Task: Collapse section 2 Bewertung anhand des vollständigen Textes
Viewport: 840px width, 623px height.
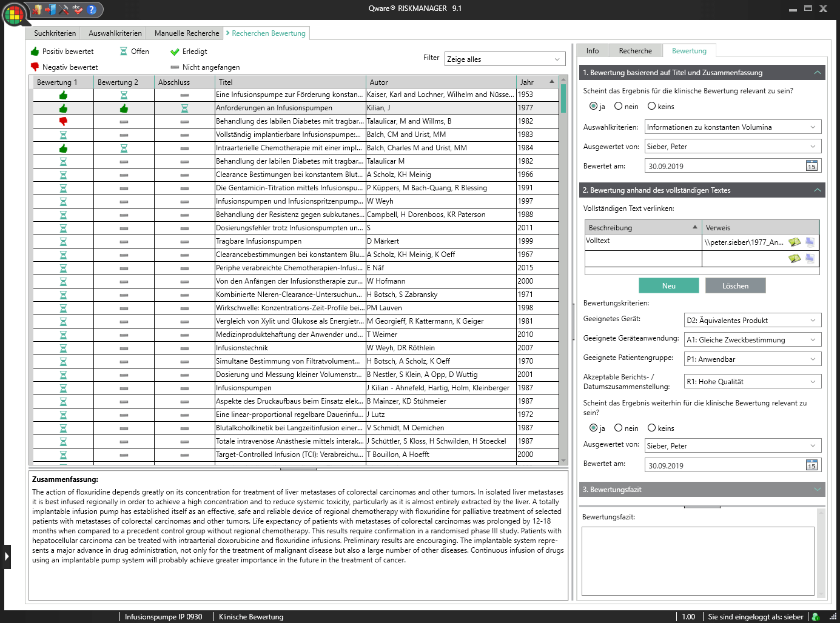Action: coord(817,190)
